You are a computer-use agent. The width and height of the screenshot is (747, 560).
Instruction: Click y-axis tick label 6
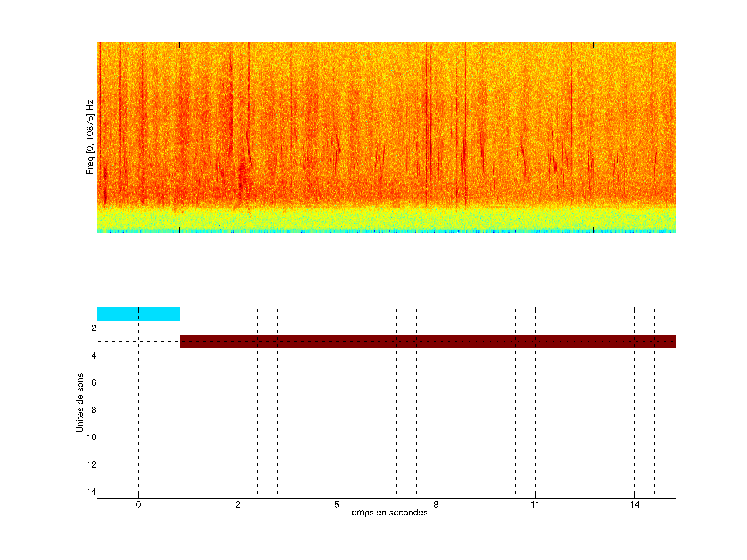tap(94, 382)
